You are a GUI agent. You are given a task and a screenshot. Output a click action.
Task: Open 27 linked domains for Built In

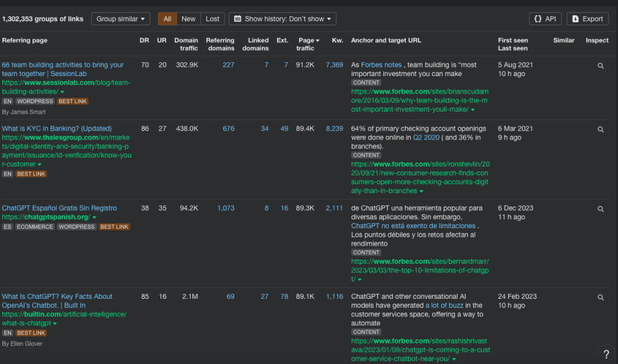tap(264, 296)
